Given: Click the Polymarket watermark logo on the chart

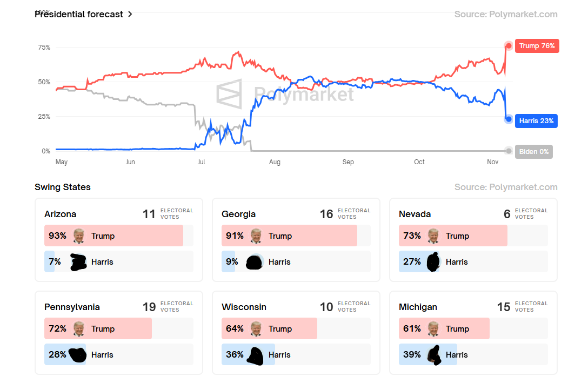Looking at the screenshot, I should pyautogui.click(x=229, y=94).
